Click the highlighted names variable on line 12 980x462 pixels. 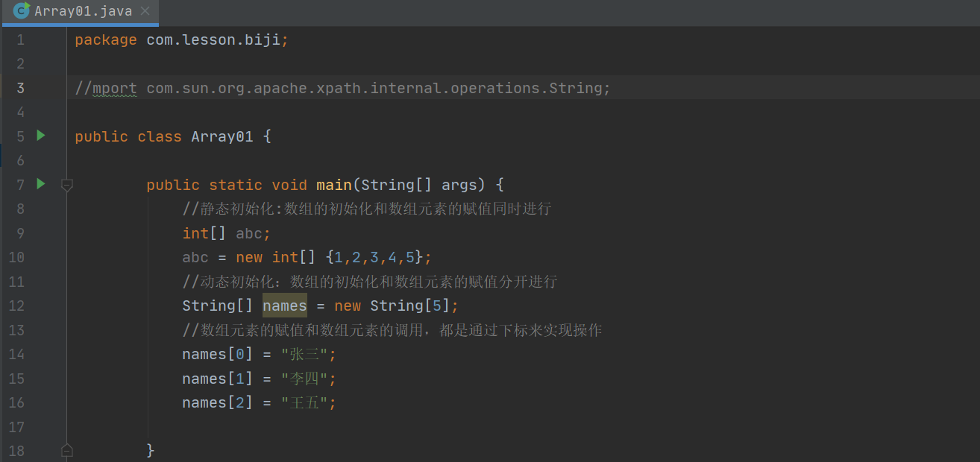coord(285,306)
